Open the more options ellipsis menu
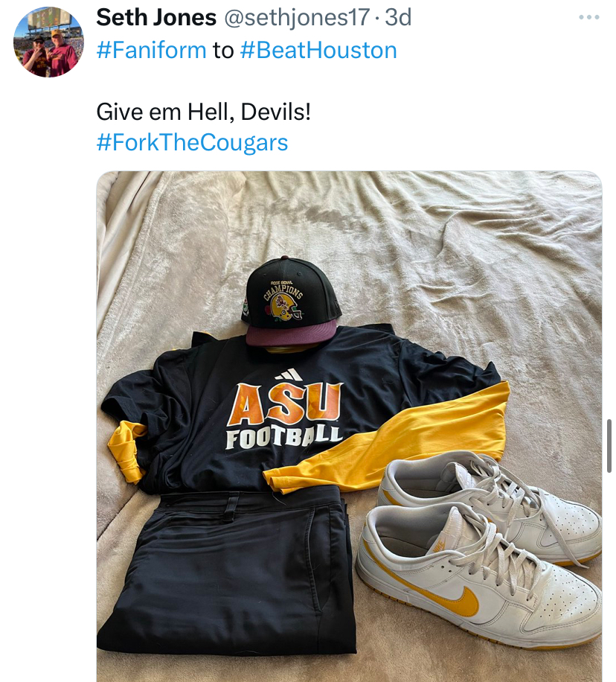The image size is (616, 682). (x=588, y=18)
